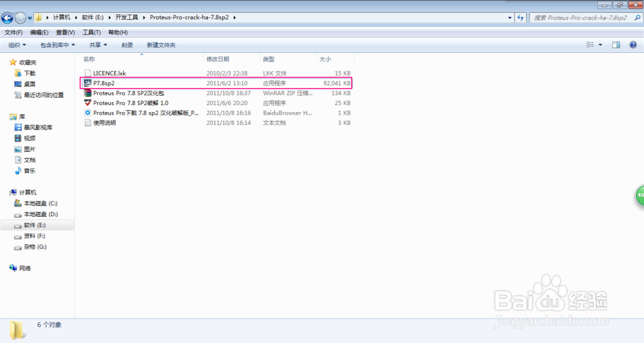Click the P7.8sp2 file name

(x=104, y=83)
